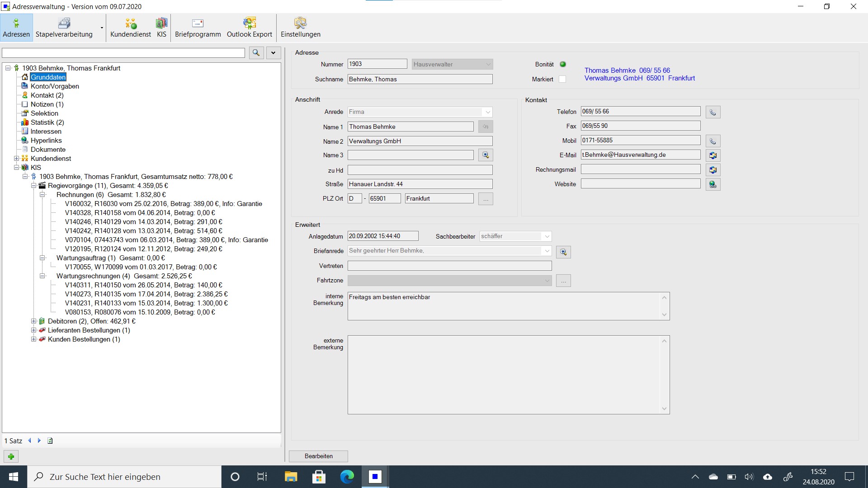This screenshot has width=868, height=488.
Task: Open the Anrede Firma dropdown
Action: [487, 112]
